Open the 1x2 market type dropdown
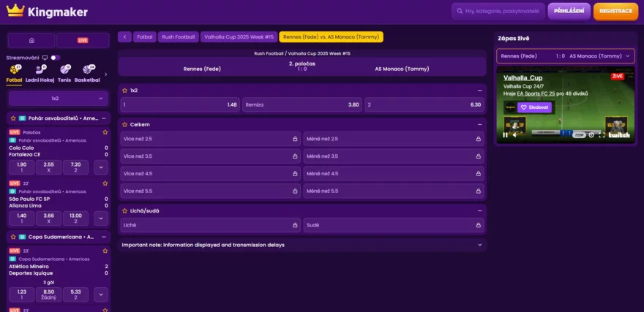Viewport: 644px width, 312px height. pos(59,99)
